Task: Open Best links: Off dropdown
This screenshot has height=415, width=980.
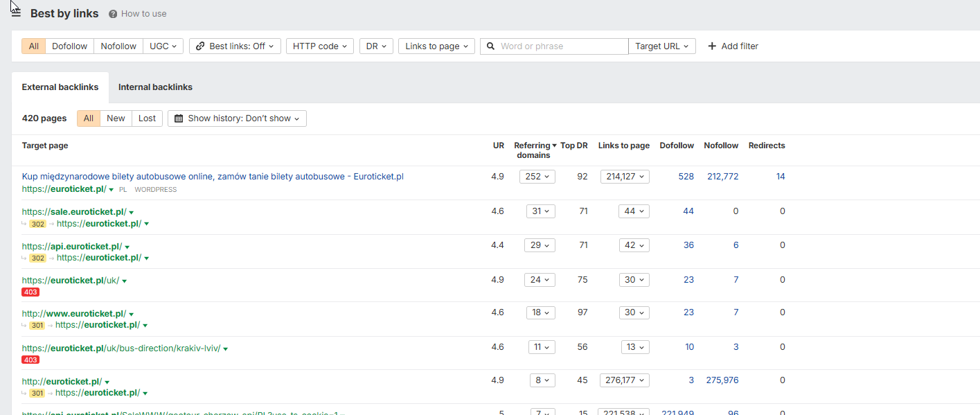Action: pos(235,46)
